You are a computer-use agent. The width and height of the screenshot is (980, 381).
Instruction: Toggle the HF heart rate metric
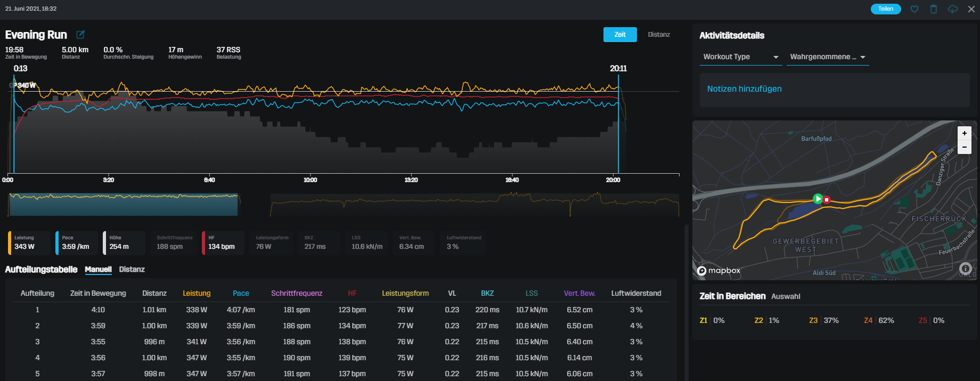pos(223,242)
